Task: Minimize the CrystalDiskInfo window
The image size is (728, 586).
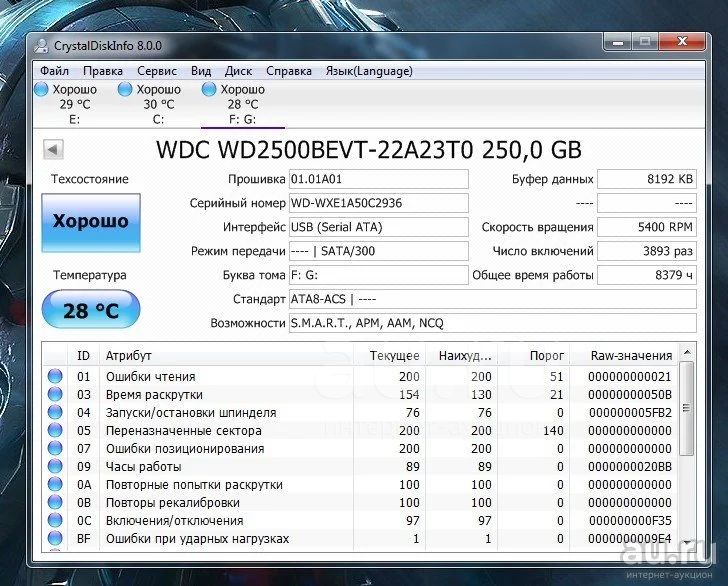Action: (x=618, y=42)
